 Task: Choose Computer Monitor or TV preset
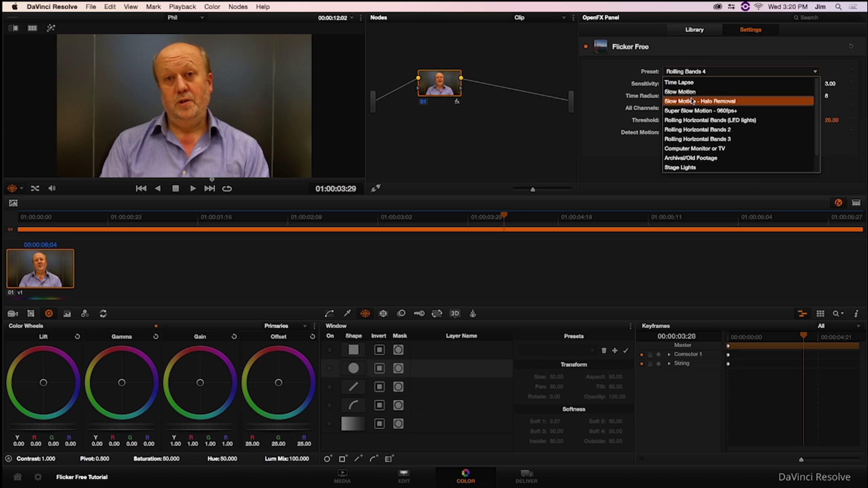tap(739, 149)
